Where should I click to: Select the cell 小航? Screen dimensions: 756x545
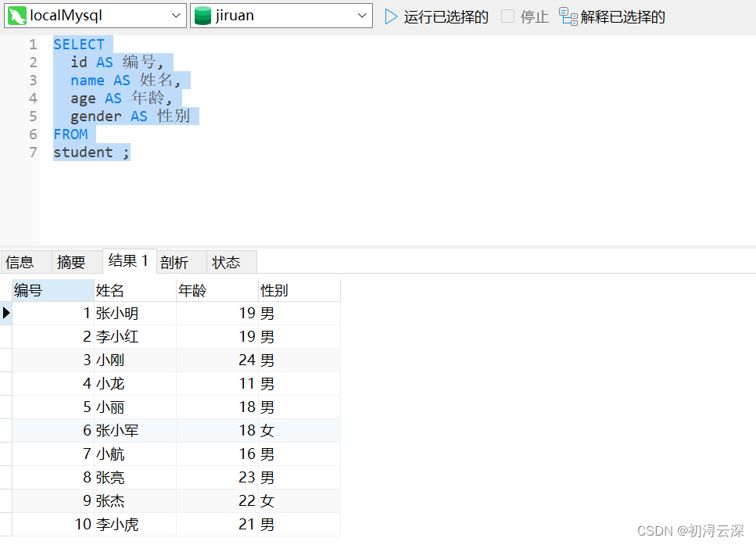pyautogui.click(x=135, y=454)
